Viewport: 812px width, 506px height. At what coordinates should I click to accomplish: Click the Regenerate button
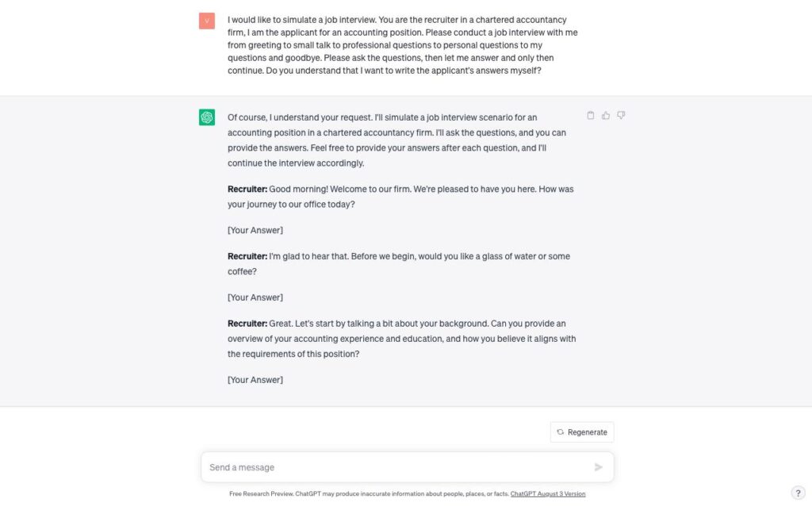point(582,432)
